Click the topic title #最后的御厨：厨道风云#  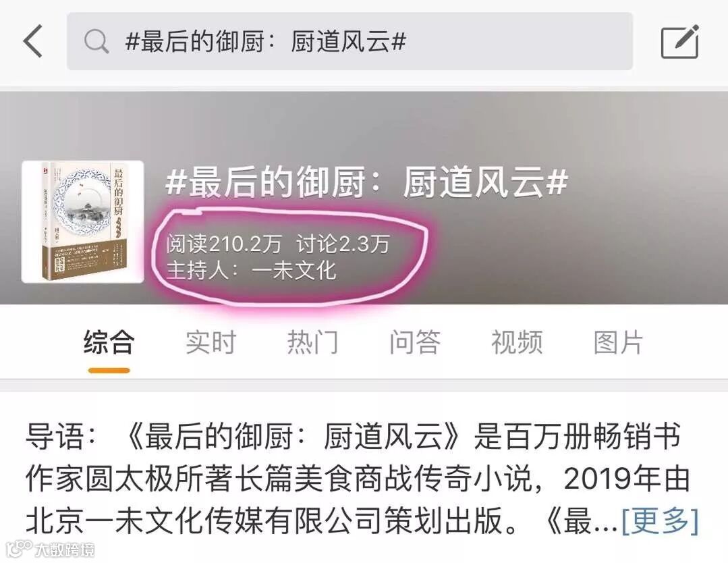(x=367, y=182)
